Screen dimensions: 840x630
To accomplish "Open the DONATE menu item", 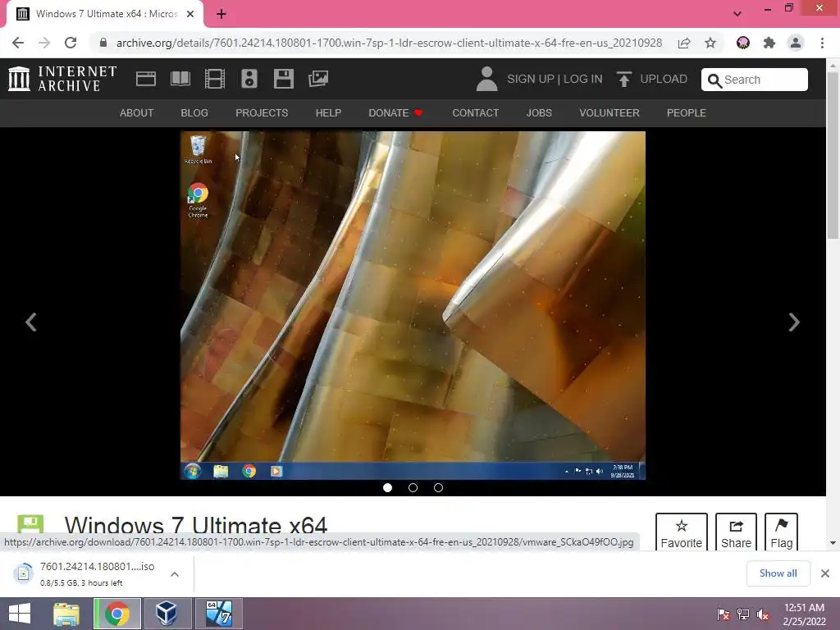I will point(395,113).
